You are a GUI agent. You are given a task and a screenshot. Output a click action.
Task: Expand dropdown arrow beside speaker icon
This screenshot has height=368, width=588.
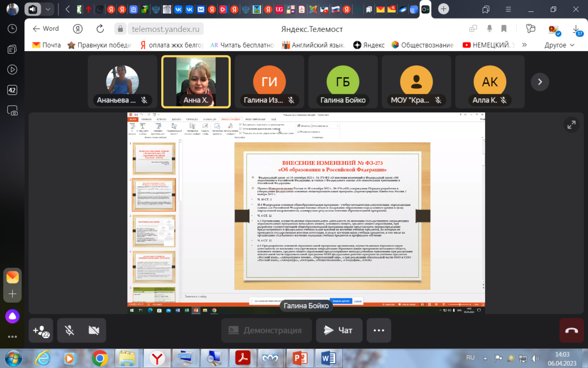tap(48, 9)
